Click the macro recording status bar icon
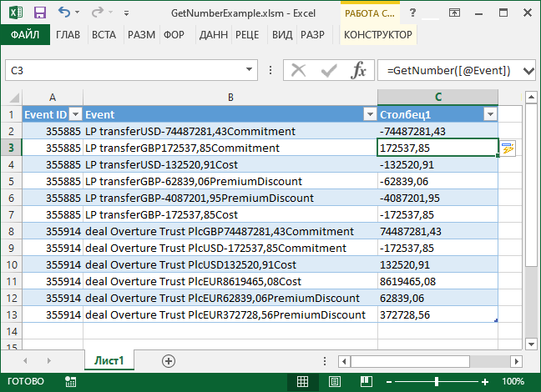This screenshot has height=392, width=541. click(x=70, y=381)
